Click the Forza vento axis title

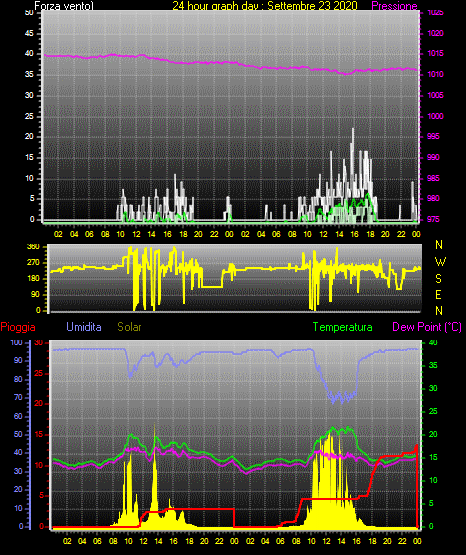pyautogui.click(x=64, y=6)
